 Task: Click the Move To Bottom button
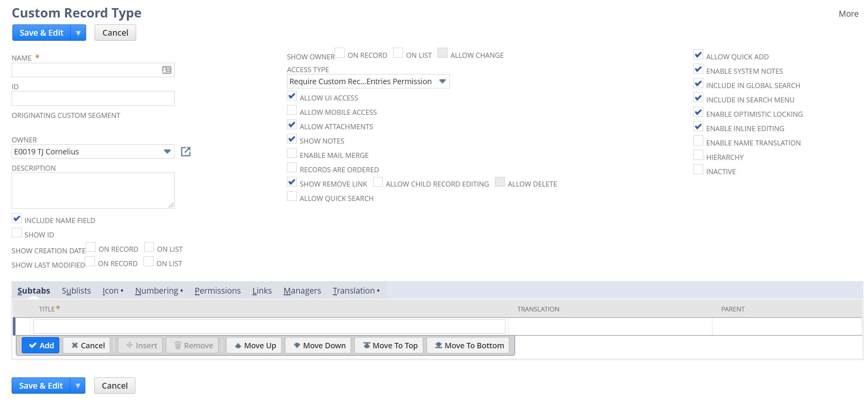469,345
